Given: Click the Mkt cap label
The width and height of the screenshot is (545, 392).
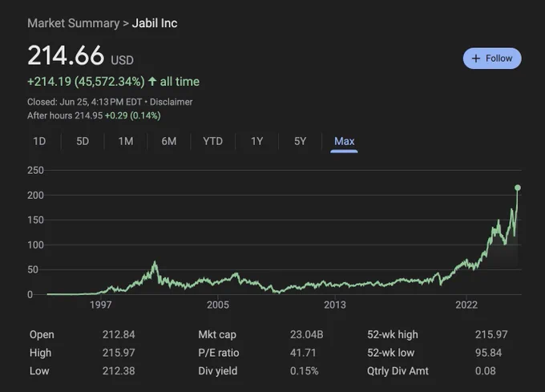Looking at the screenshot, I should point(217,334).
